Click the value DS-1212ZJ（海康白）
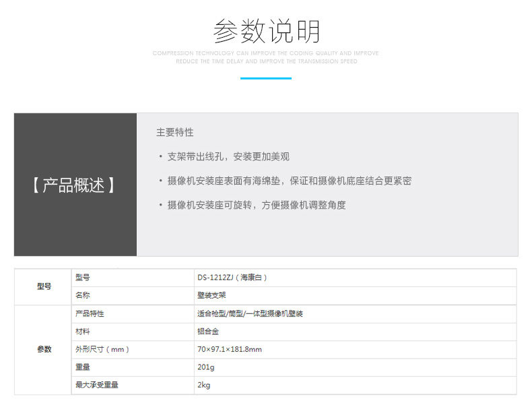 [x=232, y=278]
